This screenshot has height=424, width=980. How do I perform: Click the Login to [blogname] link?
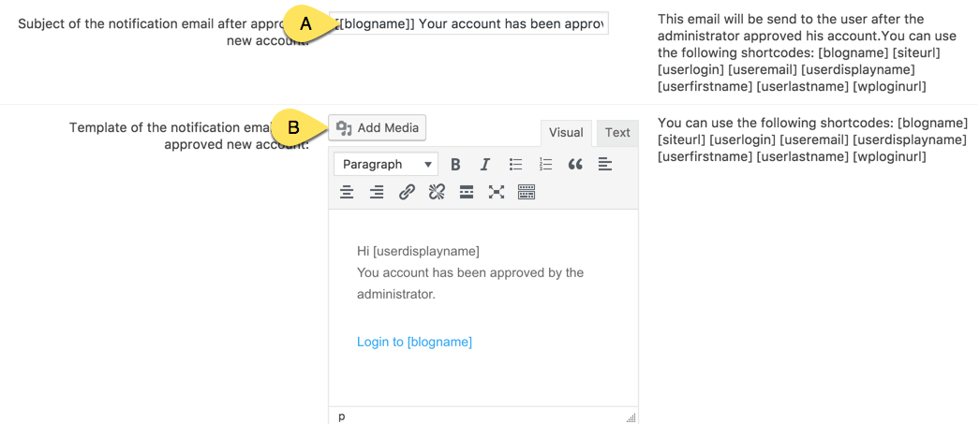[414, 343]
